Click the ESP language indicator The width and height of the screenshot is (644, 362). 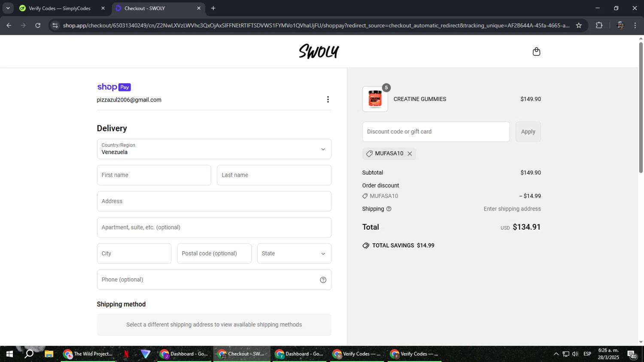click(587, 354)
